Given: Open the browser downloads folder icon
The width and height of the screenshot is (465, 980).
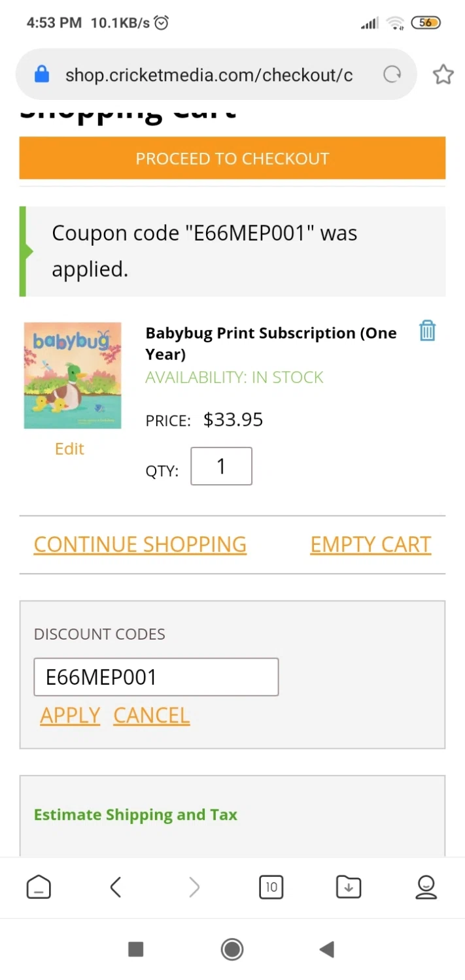Looking at the screenshot, I should click(x=349, y=887).
